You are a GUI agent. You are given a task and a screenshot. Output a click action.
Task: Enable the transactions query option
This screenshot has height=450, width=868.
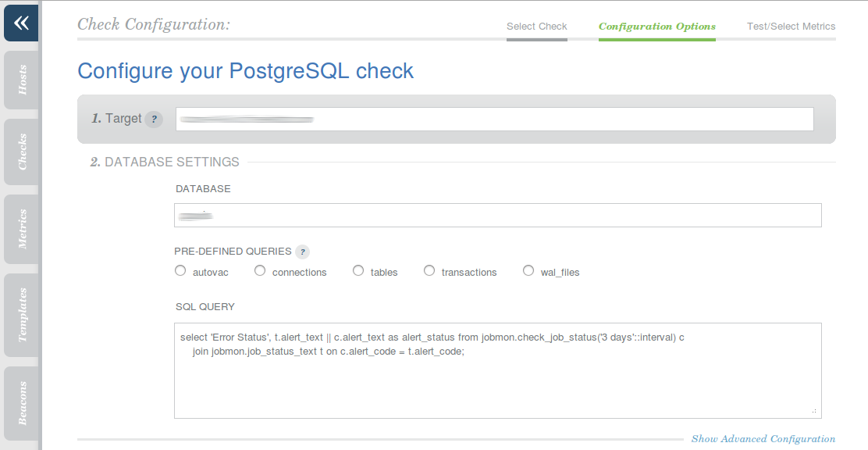click(429, 270)
